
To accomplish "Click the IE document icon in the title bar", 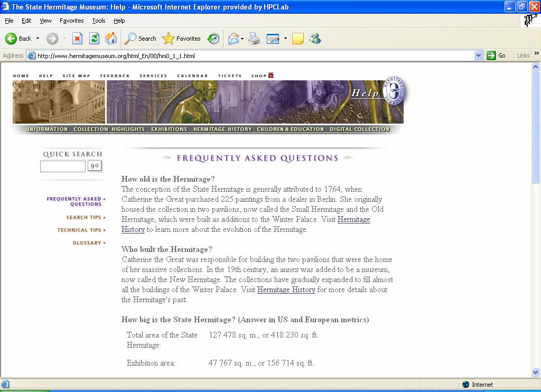I will coord(5,6).
